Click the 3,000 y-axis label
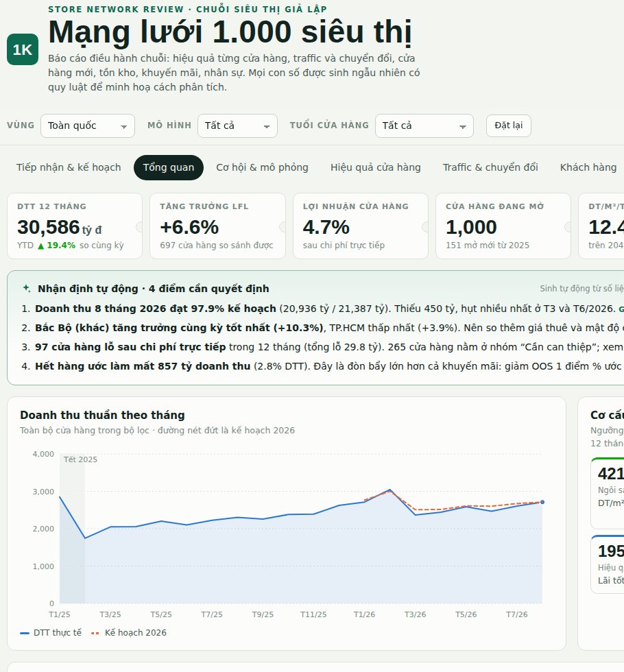This screenshot has width=624, height=672. tap(43, 492)
